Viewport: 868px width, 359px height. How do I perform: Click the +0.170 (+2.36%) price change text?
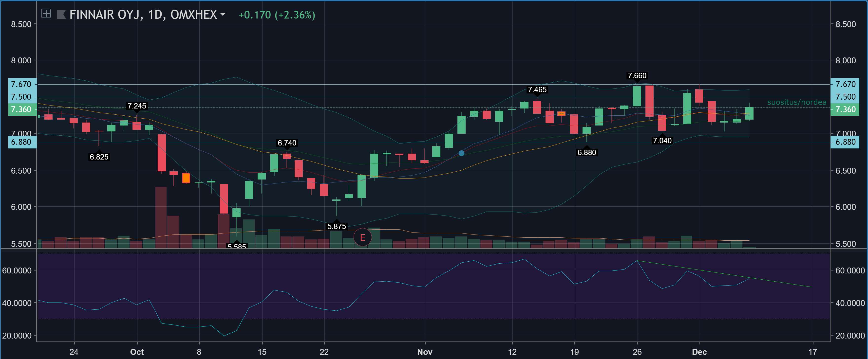click(x=277, y=15)
